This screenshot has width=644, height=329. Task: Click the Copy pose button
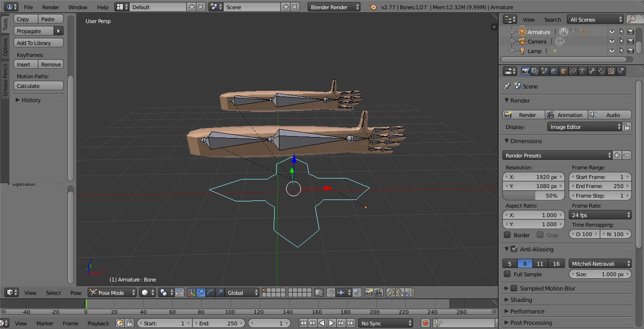26,19
